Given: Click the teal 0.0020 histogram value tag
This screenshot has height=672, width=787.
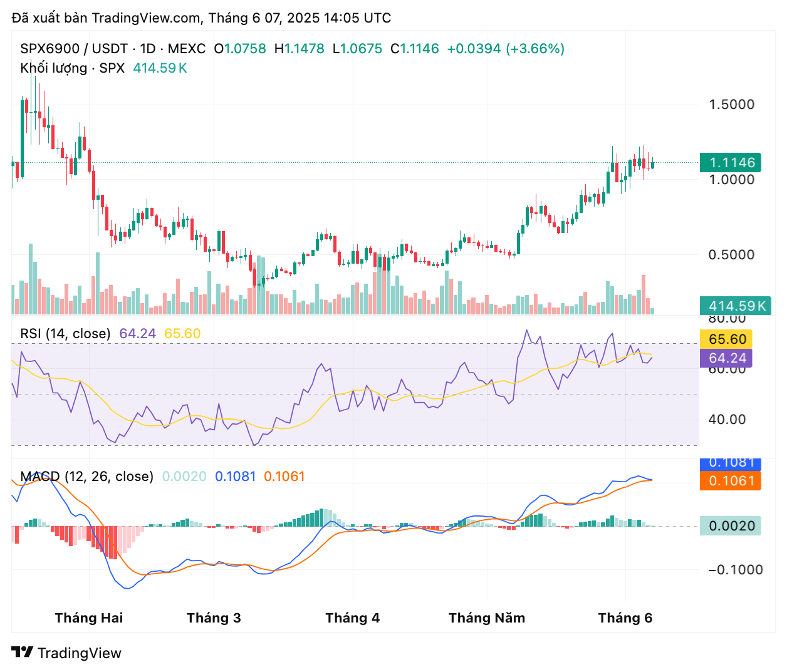Looking at the screenshot, I should 731,526.
